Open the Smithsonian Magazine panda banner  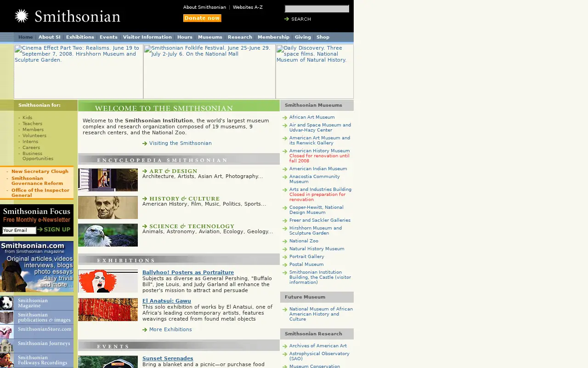coord(37,303)
